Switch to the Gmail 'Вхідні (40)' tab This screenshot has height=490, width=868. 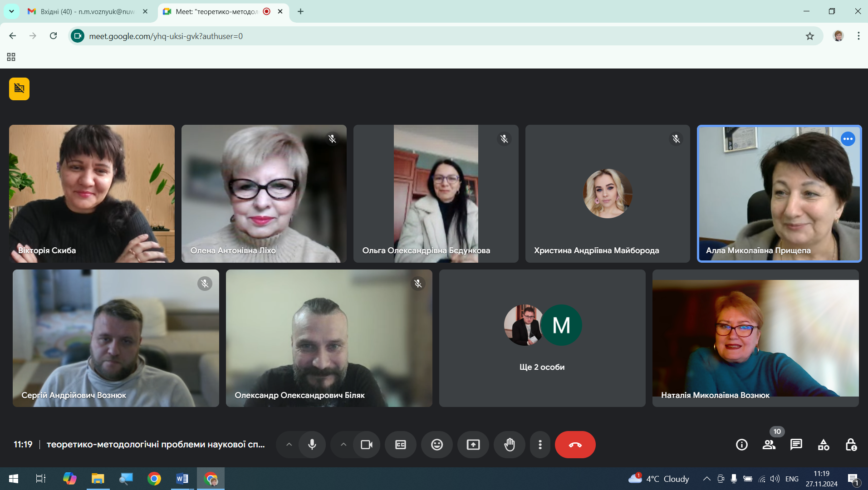(x=88, y=11)
